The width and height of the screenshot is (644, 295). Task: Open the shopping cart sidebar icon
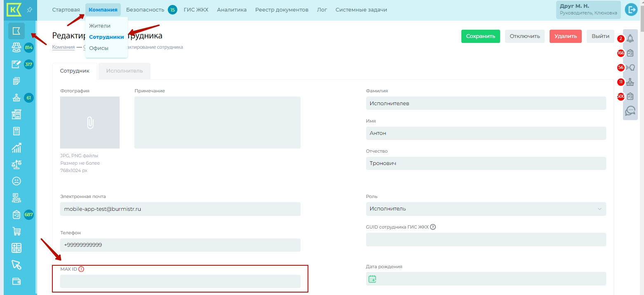tap(16, 231)
